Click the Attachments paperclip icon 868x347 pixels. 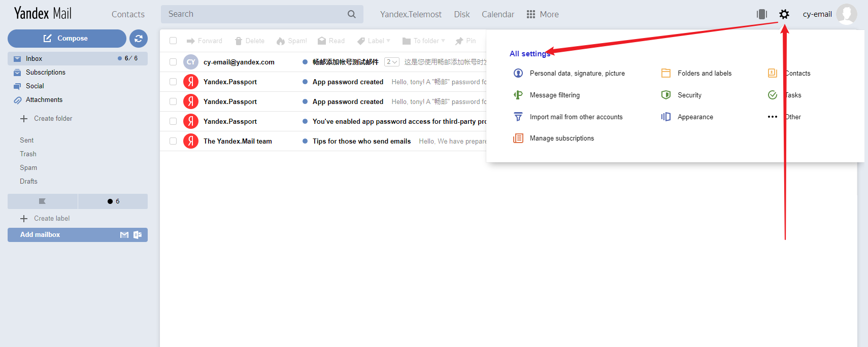(x=17, y=100)
